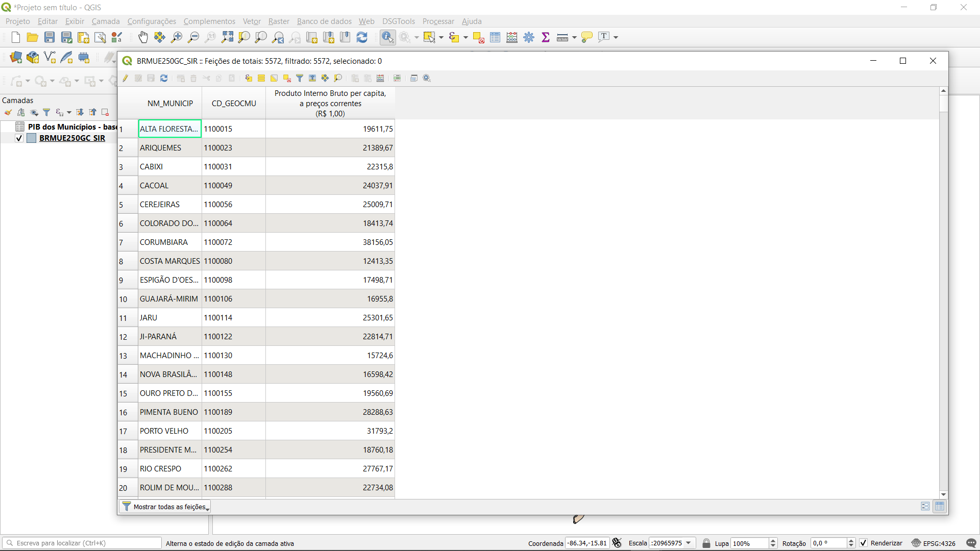Click EPSG:4326 CRS button
Viewport: 980px width, 551px height.
pos(934,543)
